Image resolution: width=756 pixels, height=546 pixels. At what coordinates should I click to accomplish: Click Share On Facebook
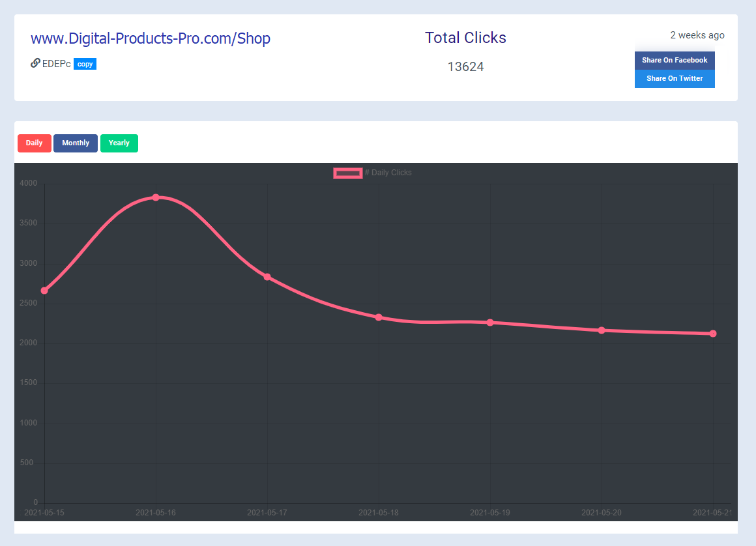click(x=675, y=60)
